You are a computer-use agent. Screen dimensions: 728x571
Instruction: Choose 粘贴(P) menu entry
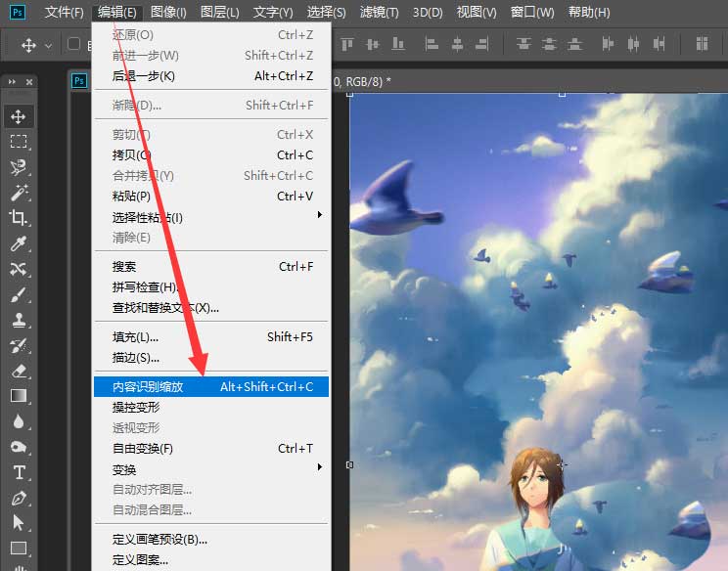point(211,197)
